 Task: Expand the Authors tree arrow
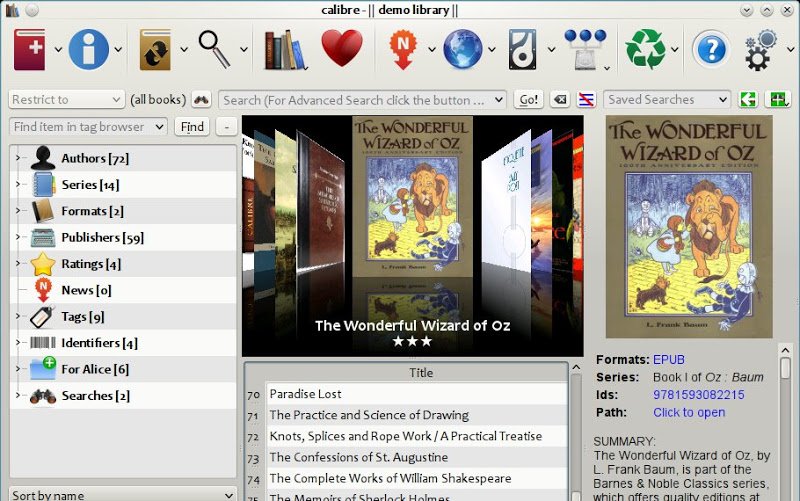pos(18,158)
